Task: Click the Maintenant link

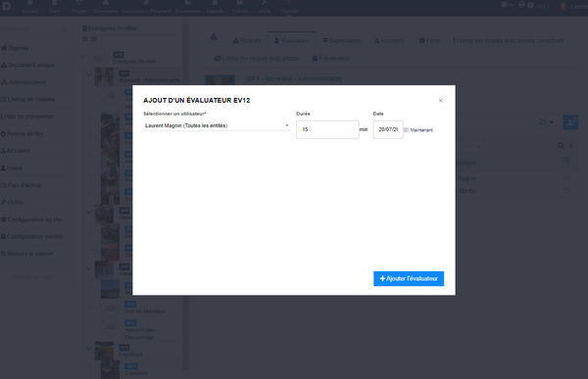Action: point(421,130)
